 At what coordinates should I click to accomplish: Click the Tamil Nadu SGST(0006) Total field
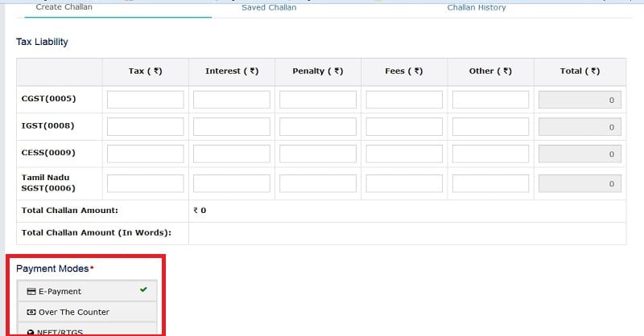point(580,183)
